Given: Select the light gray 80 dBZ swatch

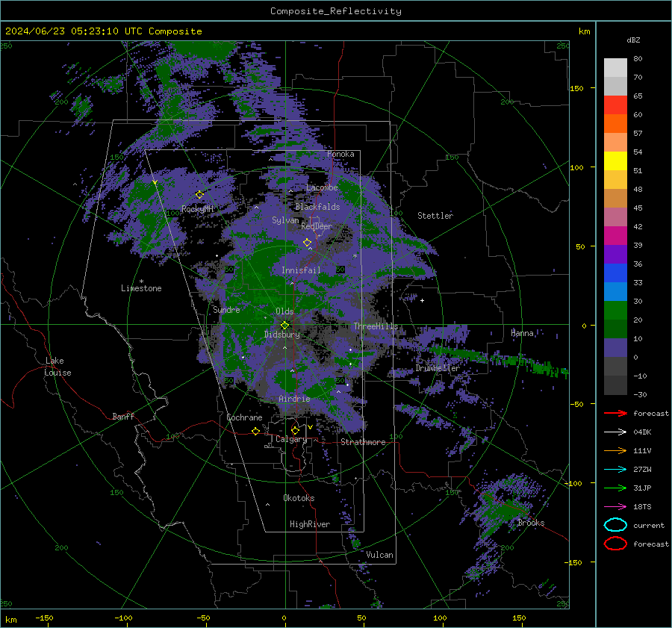Looking at the screenshot, I should (x=615, y=67).
